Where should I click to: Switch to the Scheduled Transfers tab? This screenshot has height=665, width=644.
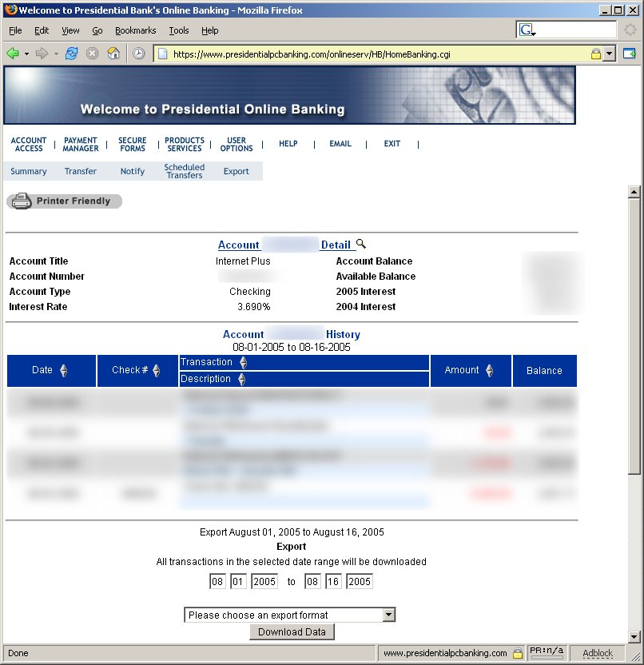[185, 171]
